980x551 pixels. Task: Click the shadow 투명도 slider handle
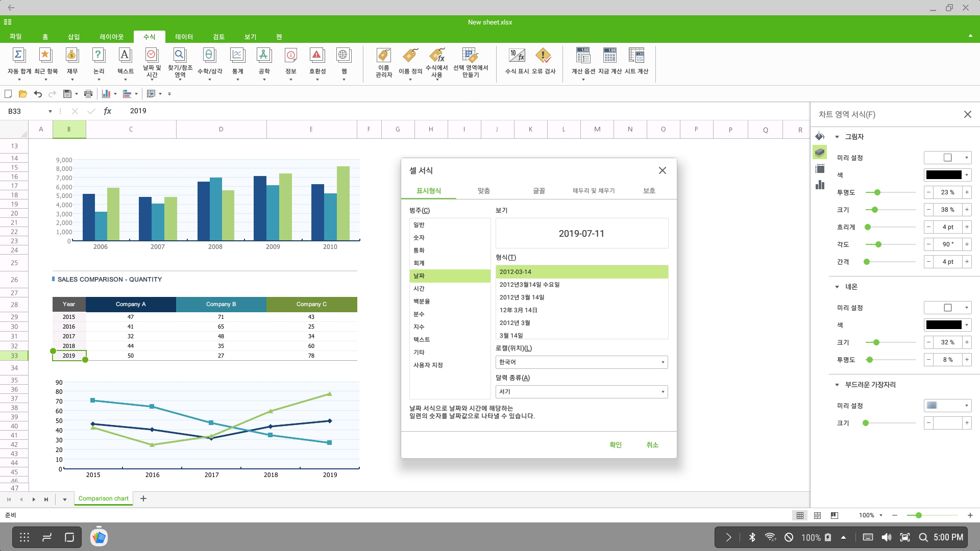point(877,192)
